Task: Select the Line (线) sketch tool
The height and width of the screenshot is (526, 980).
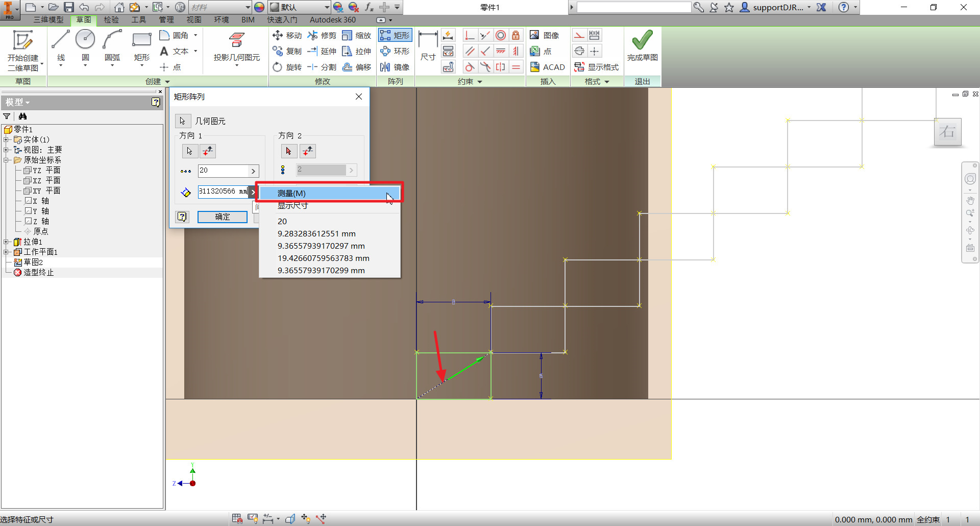Action: (x=61, y=46)
